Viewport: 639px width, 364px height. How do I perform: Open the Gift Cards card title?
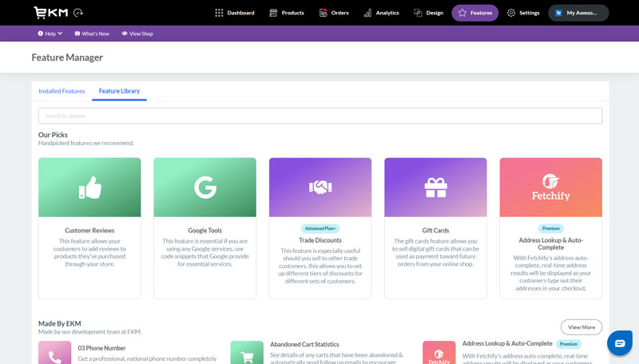coord(435,231)
